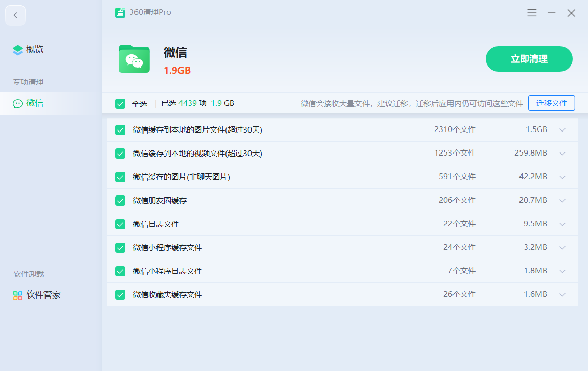Close the 360清理Pro window
Viewport: 588px width, 371px height.
tap(571, 13)
